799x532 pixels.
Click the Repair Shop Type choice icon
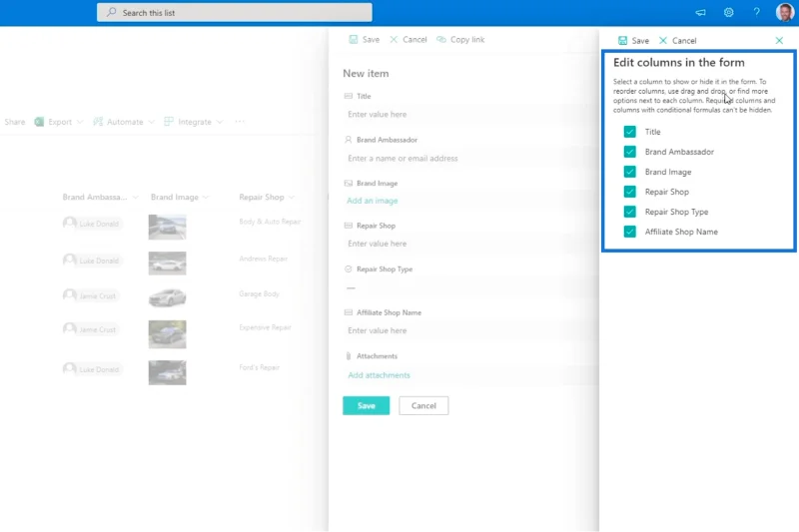point(348,268)
